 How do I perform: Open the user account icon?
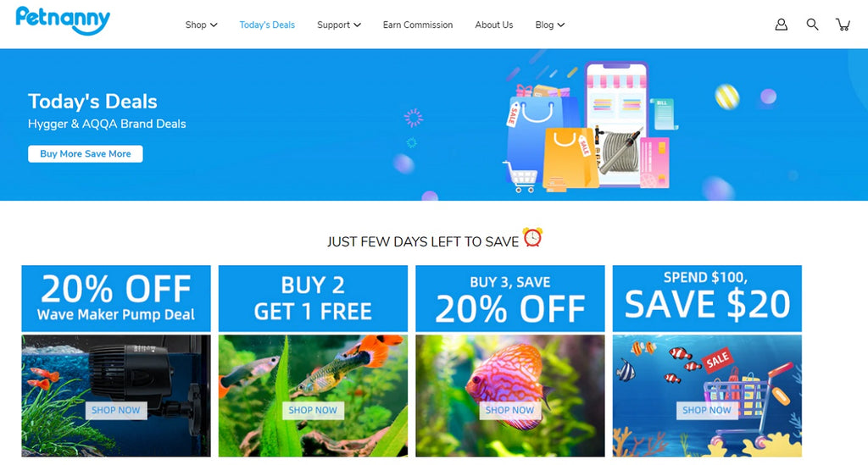coord(781,25)
